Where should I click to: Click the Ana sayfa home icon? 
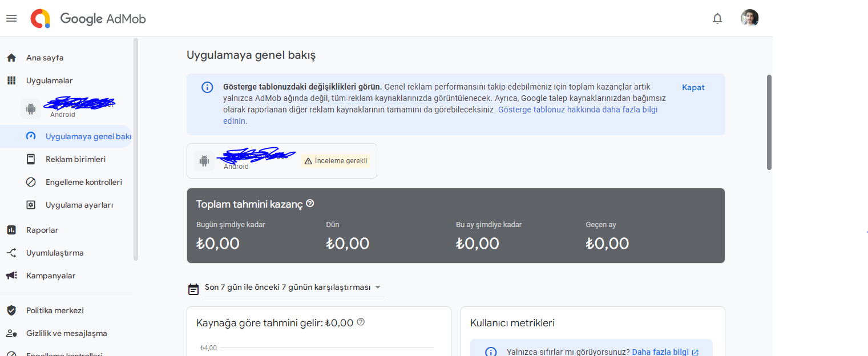11,58
